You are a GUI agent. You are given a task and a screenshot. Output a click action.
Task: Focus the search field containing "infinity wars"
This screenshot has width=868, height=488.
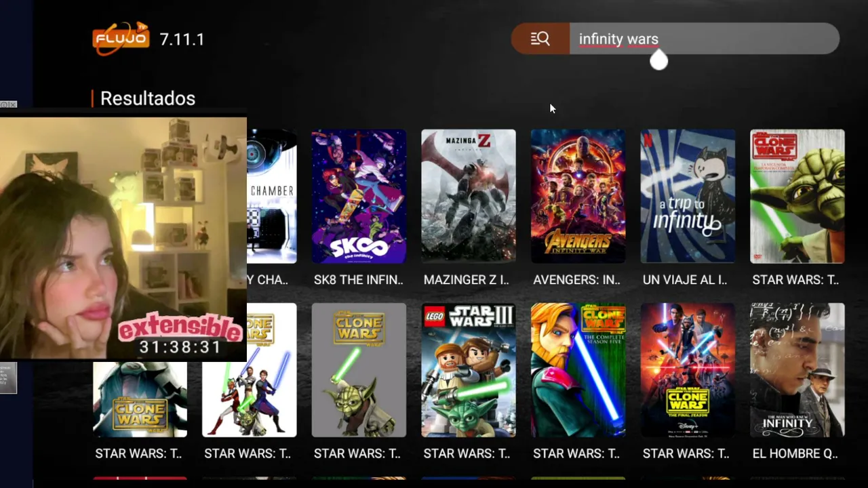click(704, 39)
